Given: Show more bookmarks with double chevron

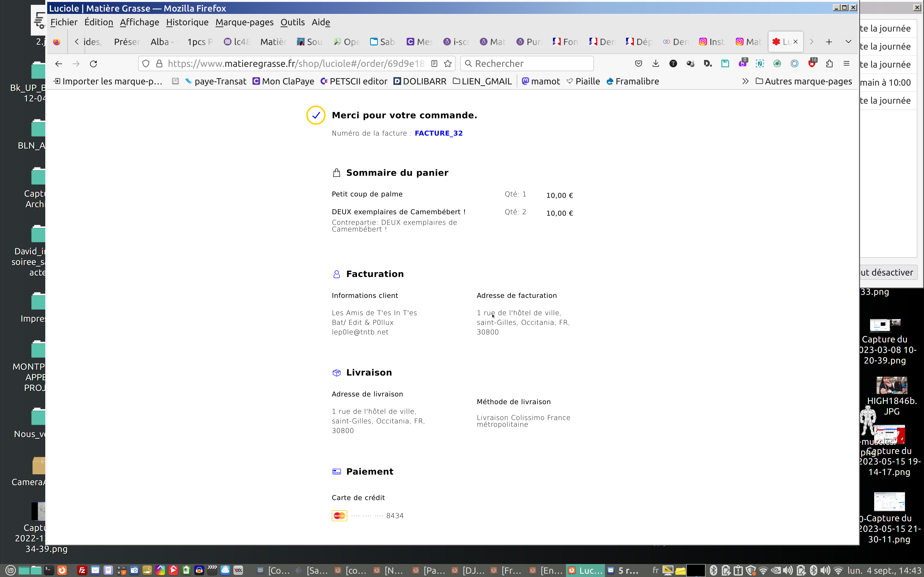Looking at the screenshot, I should (x=745, y=81).
